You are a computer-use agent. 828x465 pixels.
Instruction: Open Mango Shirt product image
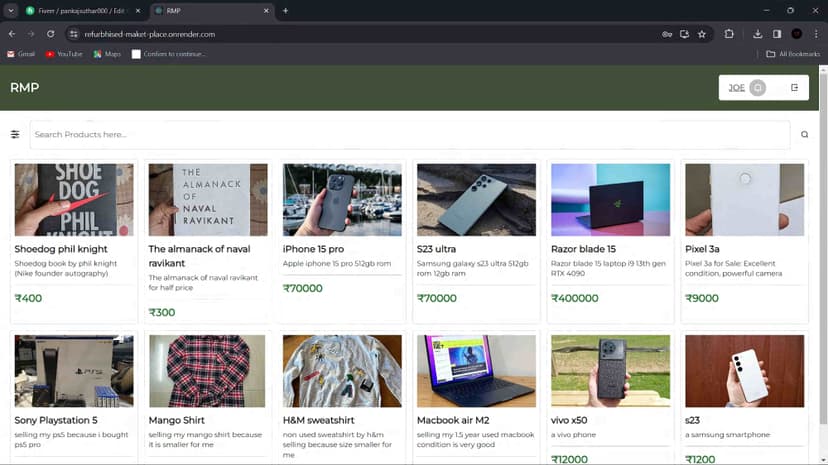click(208, 371)
